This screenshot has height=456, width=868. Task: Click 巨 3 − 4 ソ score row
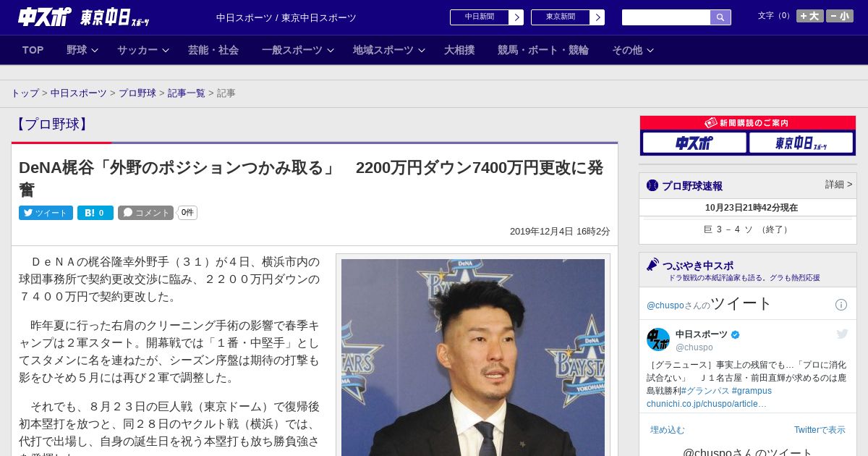(x=748, y=229)
